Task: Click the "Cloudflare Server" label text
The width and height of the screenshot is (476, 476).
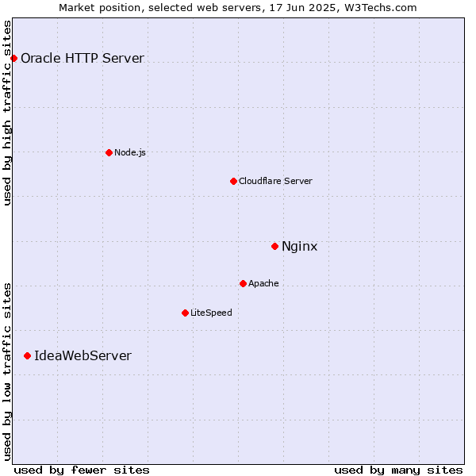Action: click(x=275, y=181)
